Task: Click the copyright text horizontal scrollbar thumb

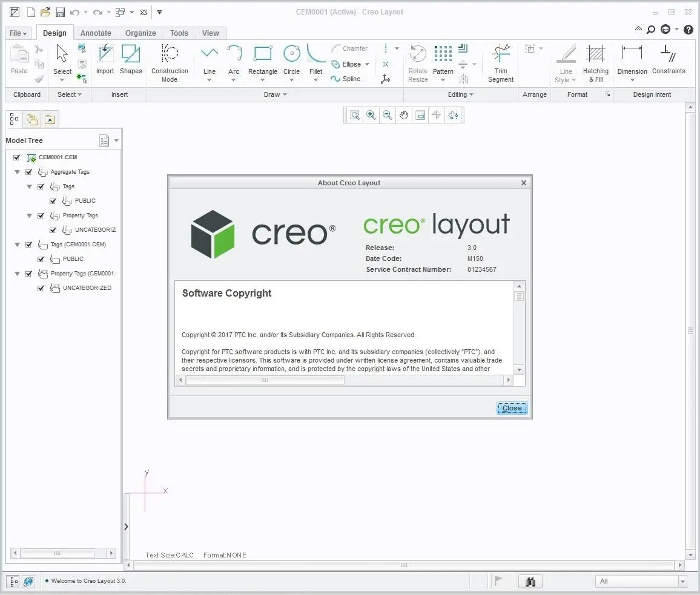Action: coord(265,380)
